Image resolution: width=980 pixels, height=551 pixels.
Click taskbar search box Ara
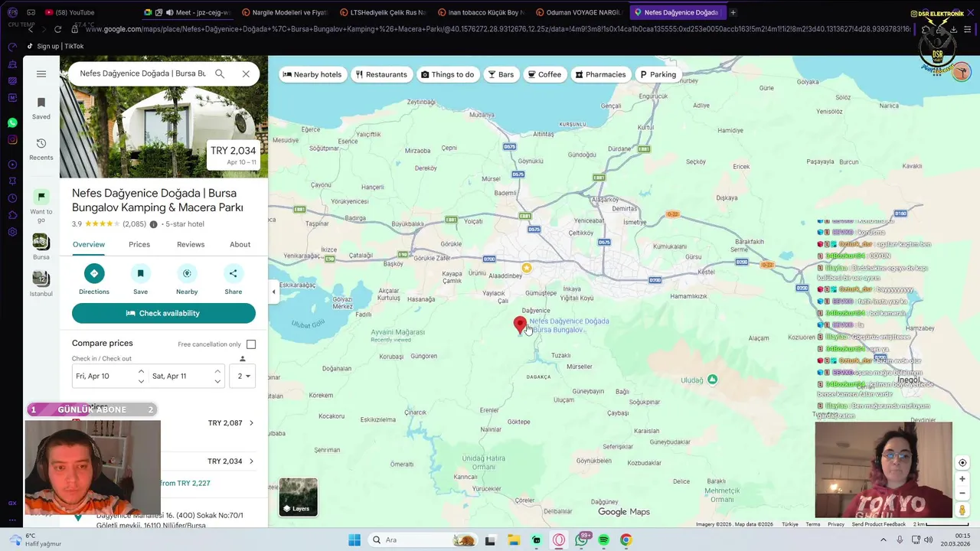click(x=423, y=540)
